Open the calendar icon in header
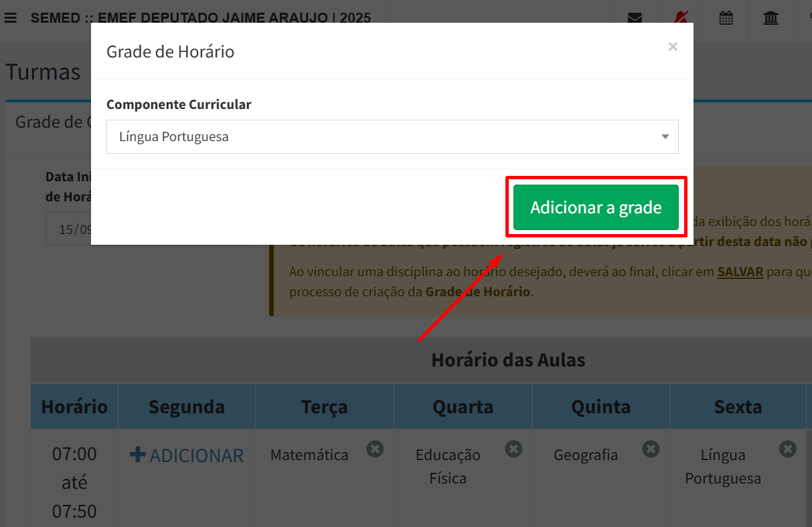 726,18
